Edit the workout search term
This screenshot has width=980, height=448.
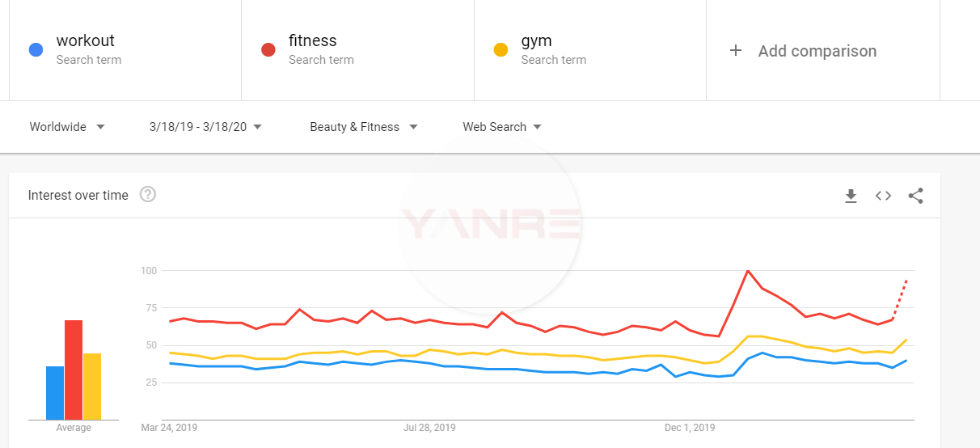point(86,41)
